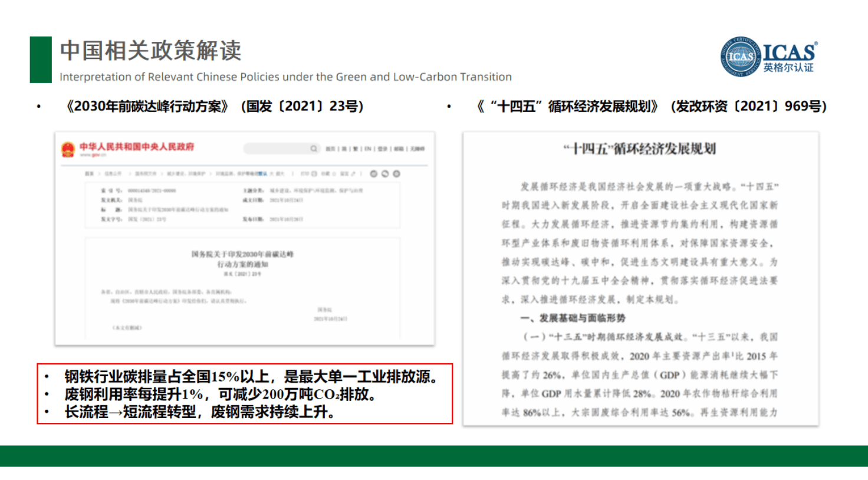This screenshot has height=480, width=868.
Task: Click the red-bordered steel industry text box
Action: click(244, 393)
